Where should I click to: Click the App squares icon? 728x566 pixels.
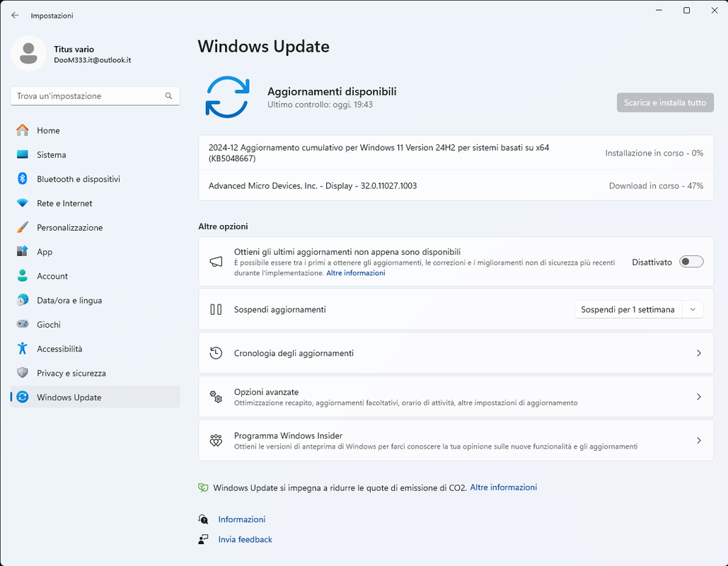tap(23, 252)
